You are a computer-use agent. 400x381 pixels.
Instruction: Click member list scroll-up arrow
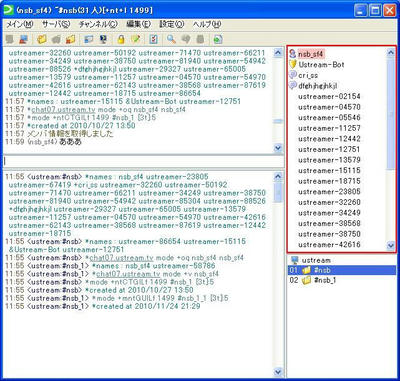tap(391, 52)
